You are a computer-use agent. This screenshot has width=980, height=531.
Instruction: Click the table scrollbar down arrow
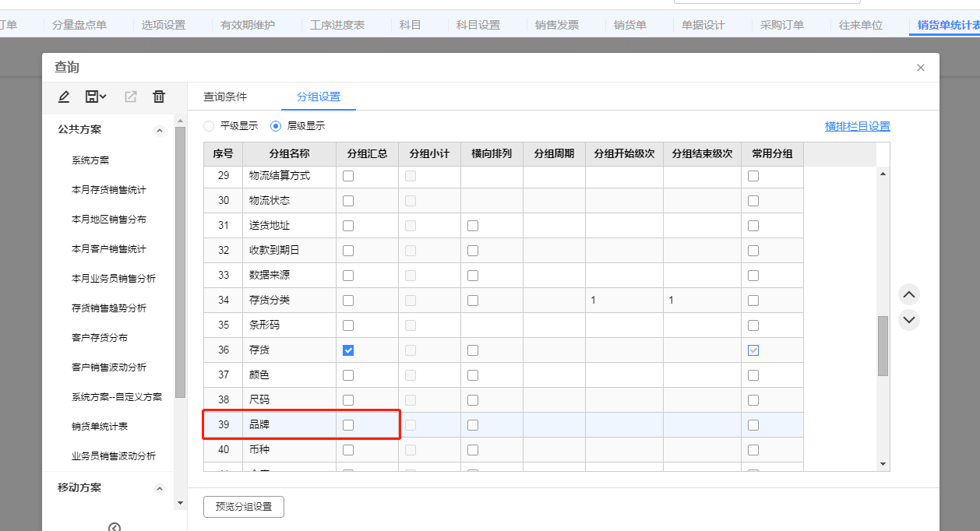pos(883,464)
